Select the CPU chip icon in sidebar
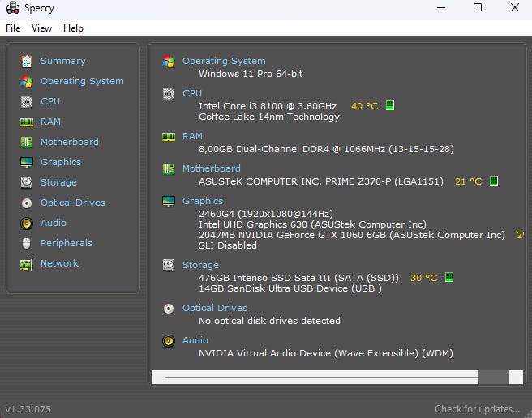 tap(27, 101)
